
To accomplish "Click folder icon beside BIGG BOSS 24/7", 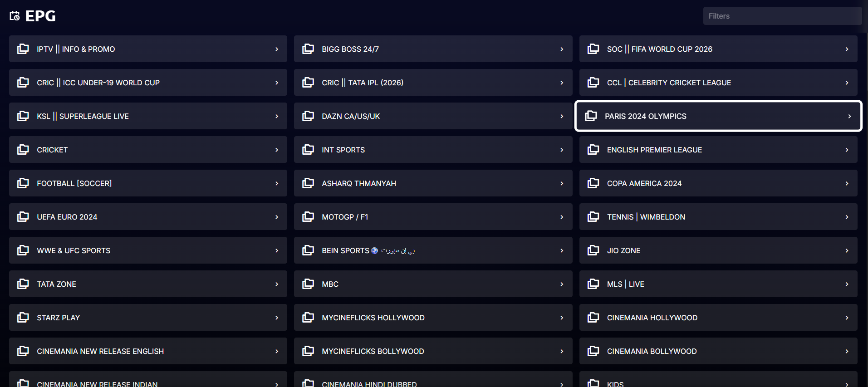I will 308,49.
